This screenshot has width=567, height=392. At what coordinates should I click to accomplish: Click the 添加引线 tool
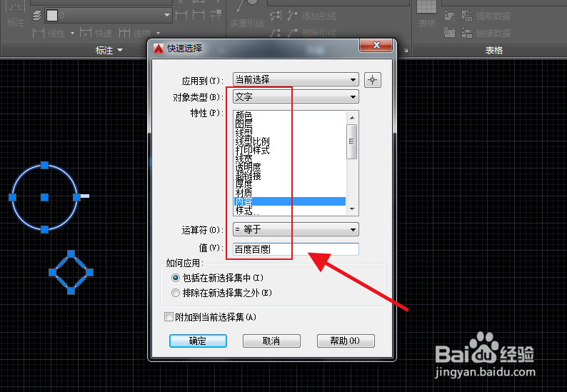tap(312, 16)
